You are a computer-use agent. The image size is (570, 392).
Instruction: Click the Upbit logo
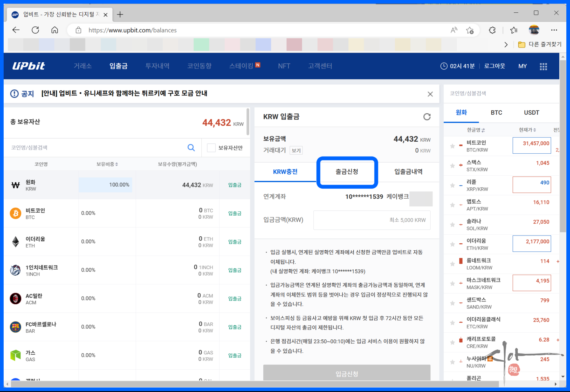point(29,66)
